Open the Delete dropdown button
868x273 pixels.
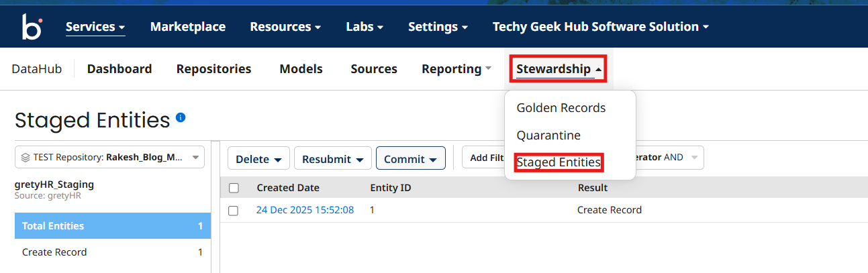[258, 159]
